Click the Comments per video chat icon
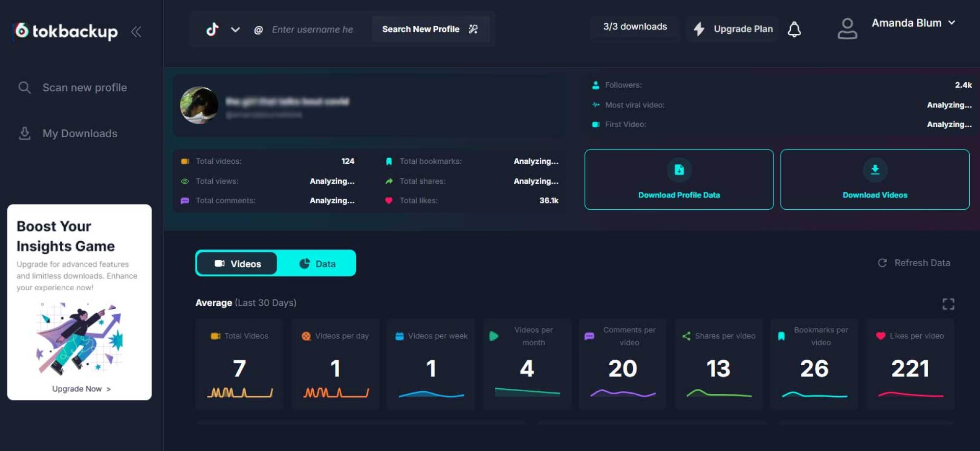Viewport: 980px width, 451px height. click(x=589, y=336)
